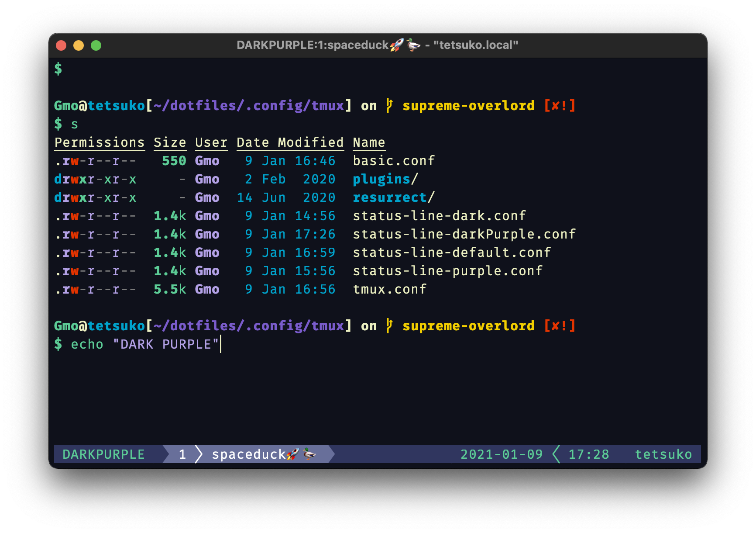Click the date '14 Jun 2020'

coord(286,197)
